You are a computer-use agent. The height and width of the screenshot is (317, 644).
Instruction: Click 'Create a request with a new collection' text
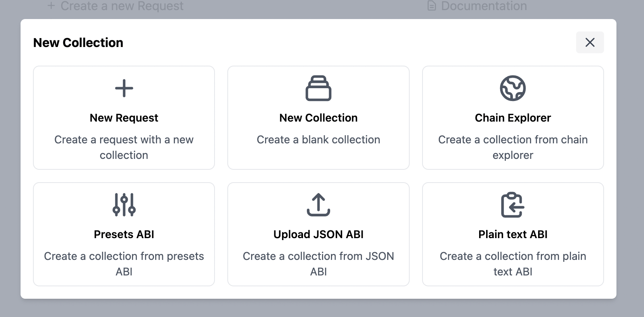point(124,147)
